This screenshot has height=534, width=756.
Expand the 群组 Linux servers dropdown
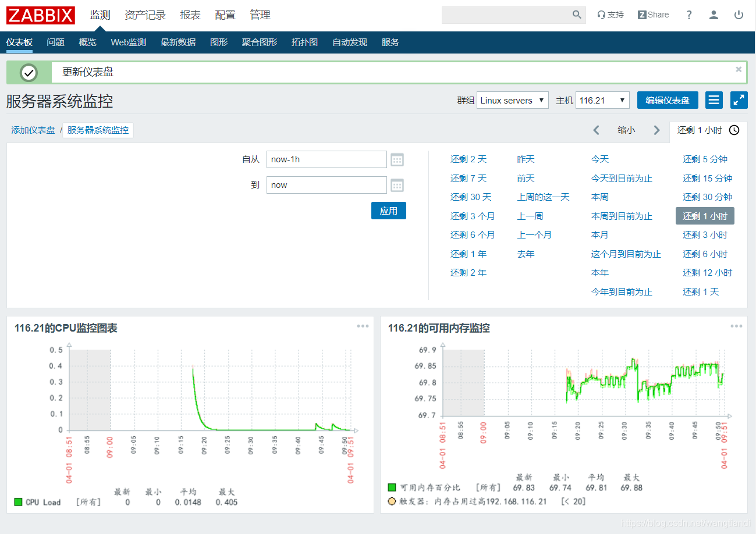tap(513, 100)
